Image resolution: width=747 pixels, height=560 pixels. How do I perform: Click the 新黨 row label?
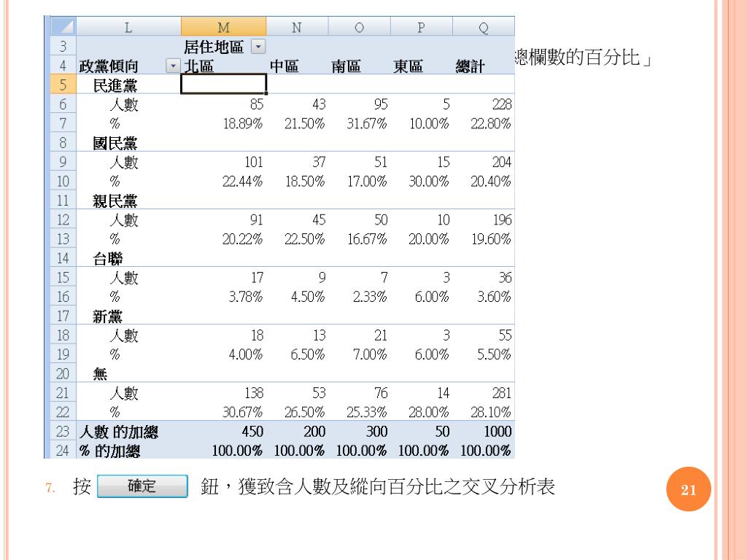[108, 316]
